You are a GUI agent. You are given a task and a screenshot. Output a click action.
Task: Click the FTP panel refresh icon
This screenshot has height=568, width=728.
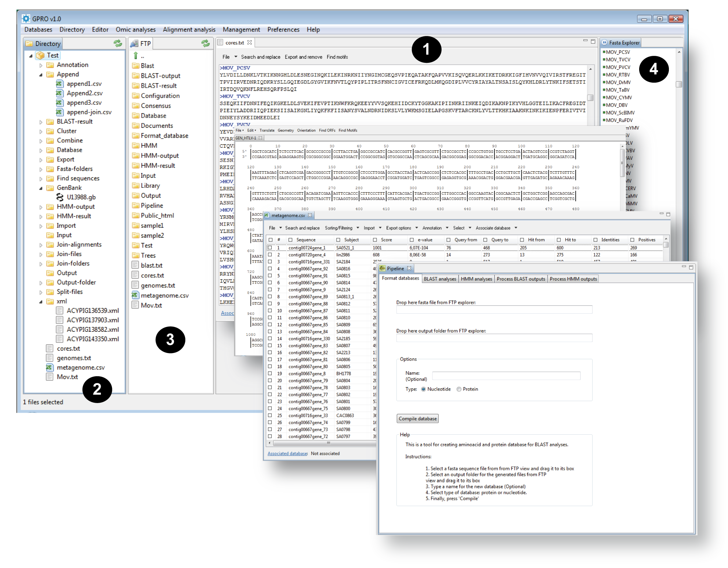pyautogui.click(x=206, y=43)
